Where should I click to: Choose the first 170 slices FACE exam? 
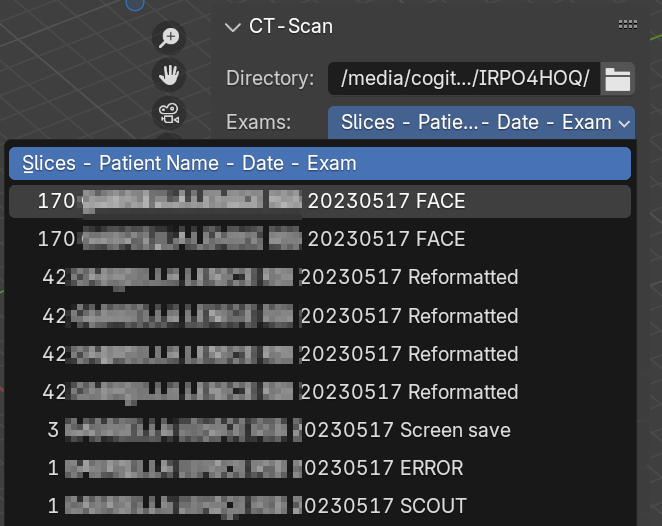tap(320, 201)
